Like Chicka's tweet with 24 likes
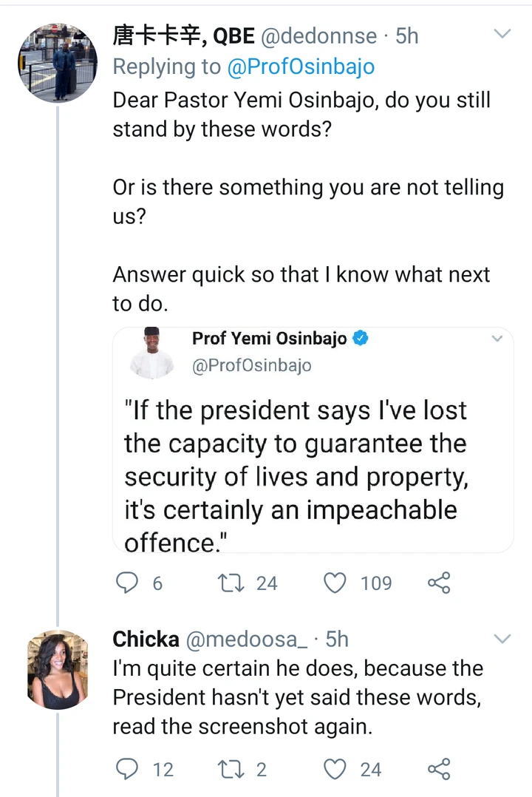This screenshot has width=532, height=797. (x=335, y=769)
